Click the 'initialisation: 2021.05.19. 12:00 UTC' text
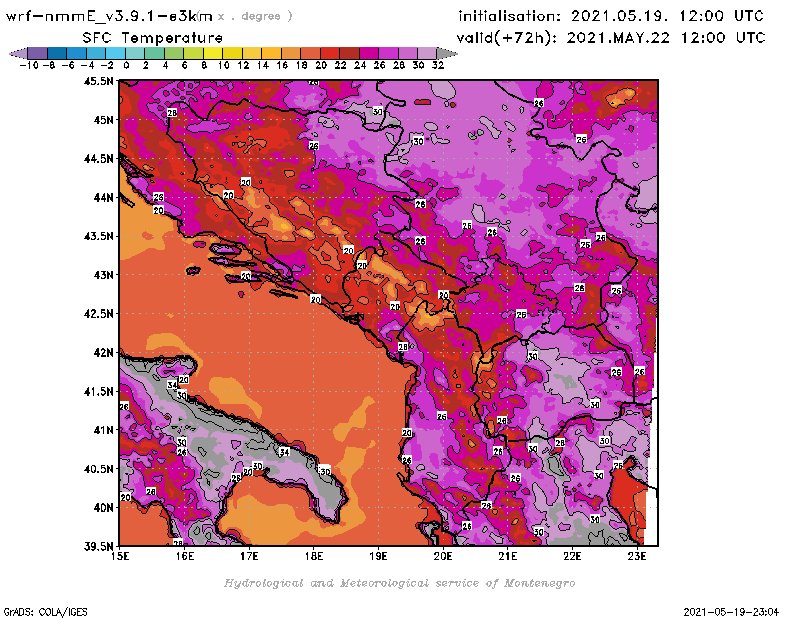Viewport: 800px width, 618px height. pyautogui.click(x=611, y=16)
